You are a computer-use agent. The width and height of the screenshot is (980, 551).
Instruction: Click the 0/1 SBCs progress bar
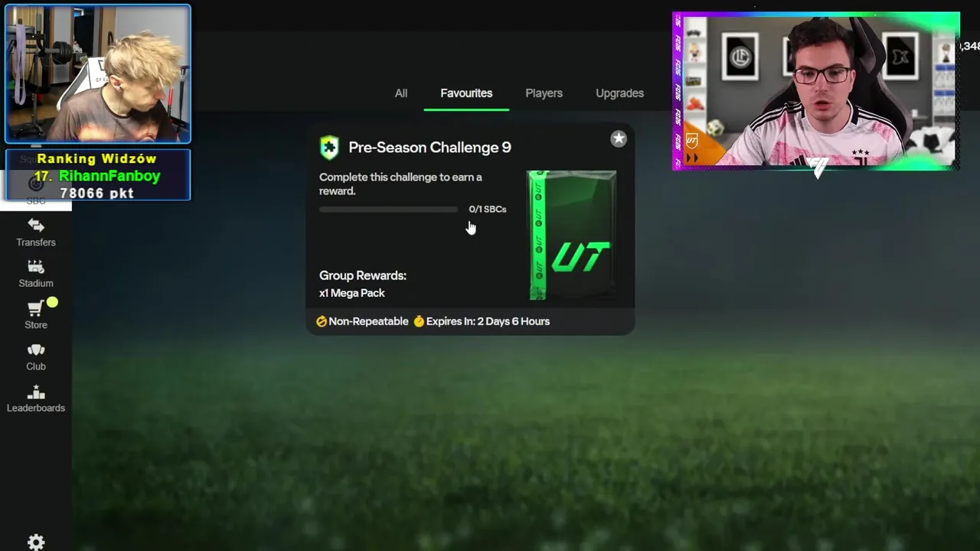coord(388,209)
